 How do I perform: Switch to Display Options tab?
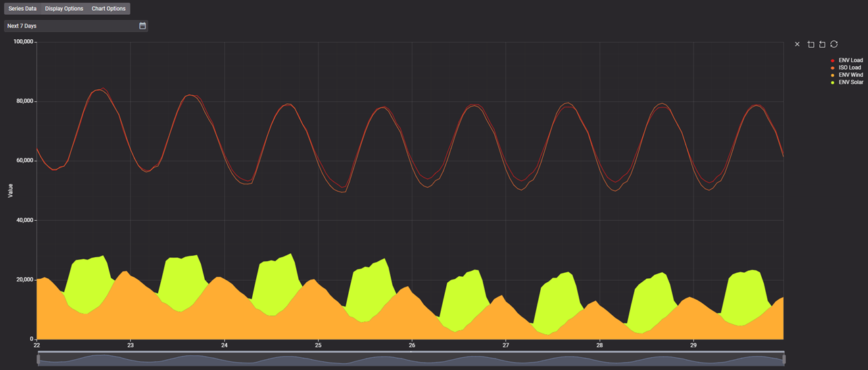tap(64, 9)
